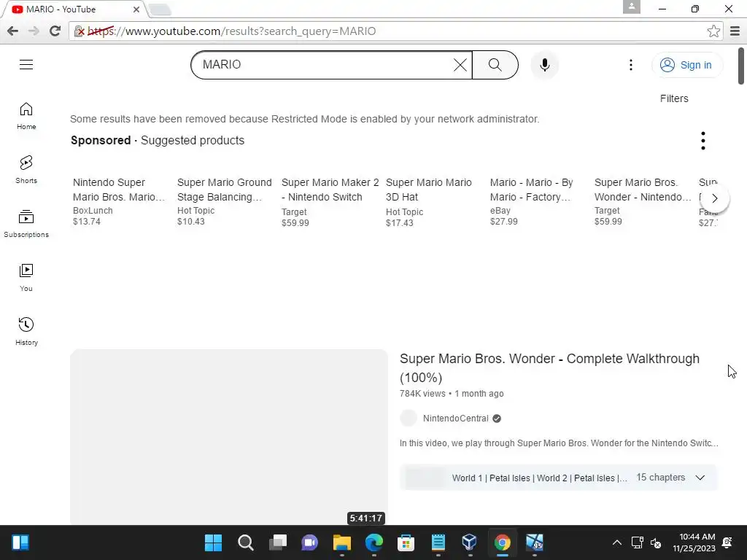Click the World 1 Petal Isles chapters text
Viewport: 747px width, 560px height.
[x=539, y=478]
